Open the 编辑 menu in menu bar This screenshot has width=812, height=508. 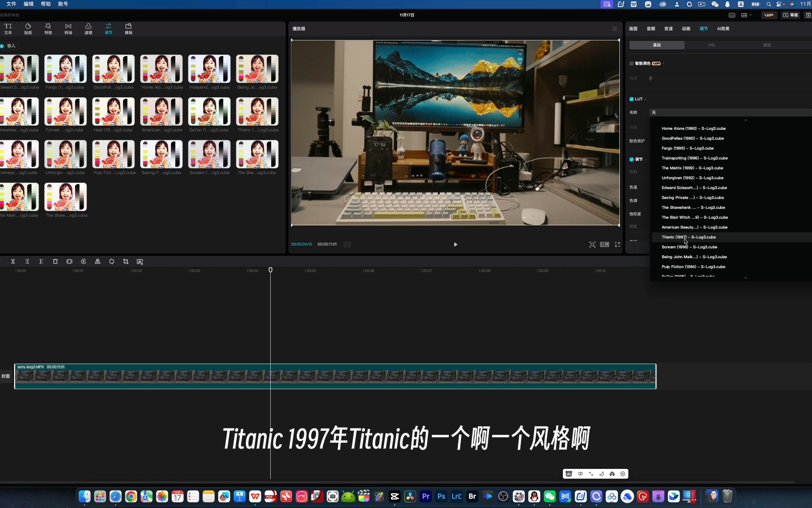click(x=29, y=4)
